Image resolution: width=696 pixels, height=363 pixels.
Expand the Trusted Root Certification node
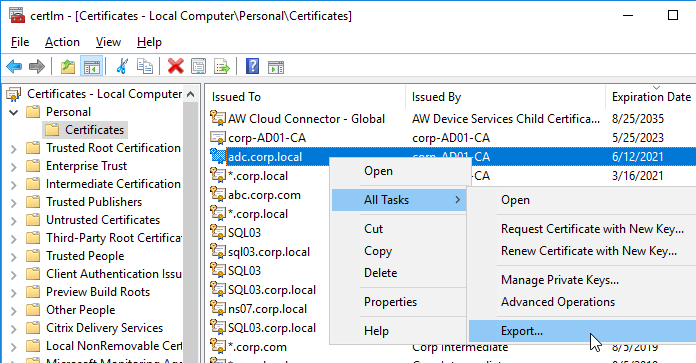pos(14,148)
